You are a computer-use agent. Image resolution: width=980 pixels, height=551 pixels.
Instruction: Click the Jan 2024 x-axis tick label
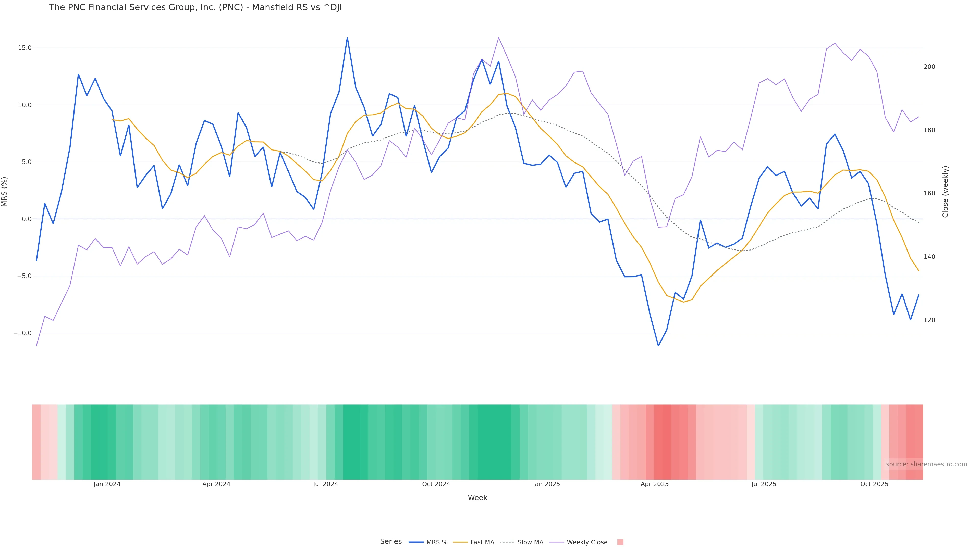107,484
